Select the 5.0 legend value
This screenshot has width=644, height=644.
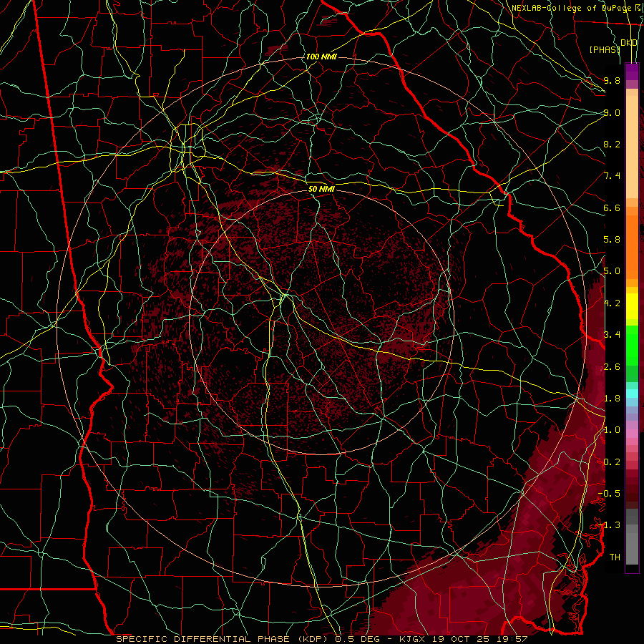(612, 271)
